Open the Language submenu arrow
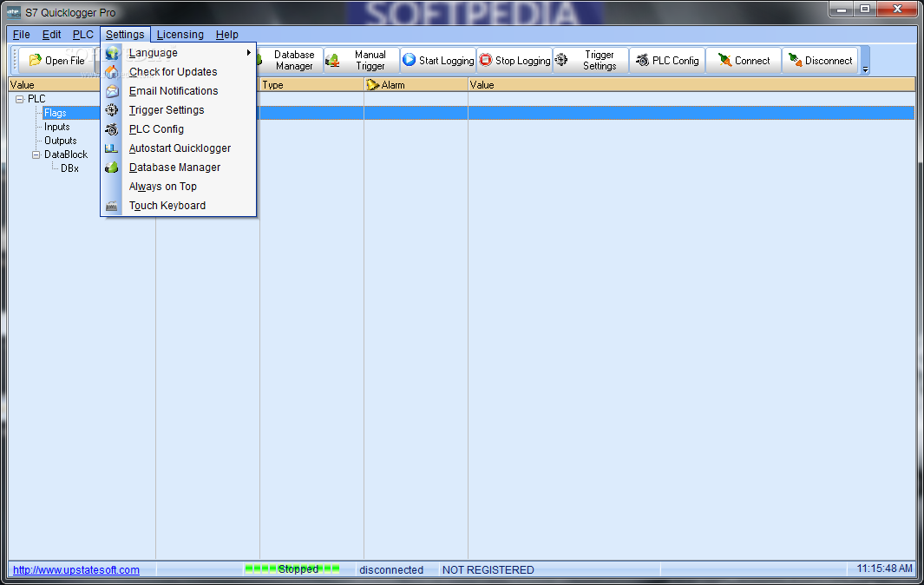924x585 pixels. (249, 52)
